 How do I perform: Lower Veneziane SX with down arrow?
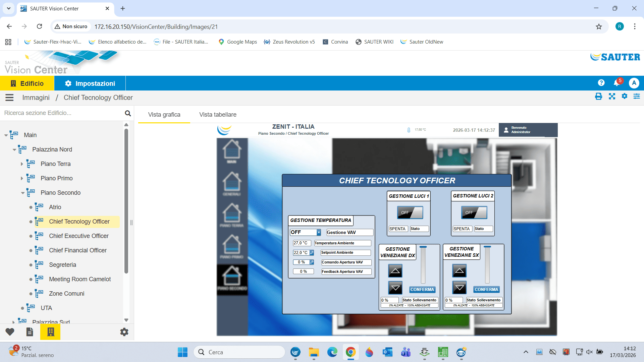pyautogui.click(x=459, y=288)
